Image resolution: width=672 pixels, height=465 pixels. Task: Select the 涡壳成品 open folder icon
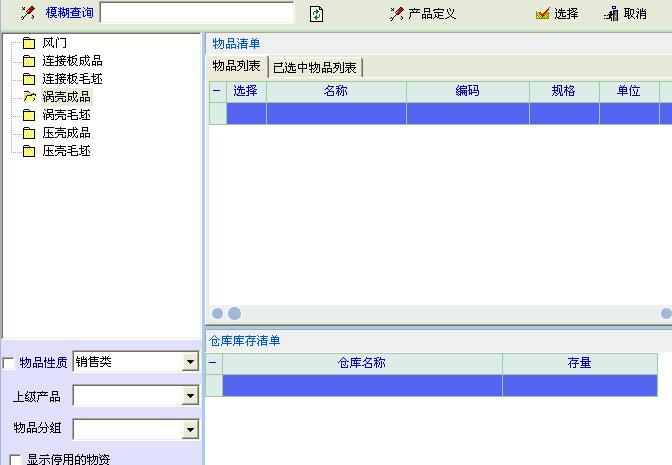coord(29,97)
